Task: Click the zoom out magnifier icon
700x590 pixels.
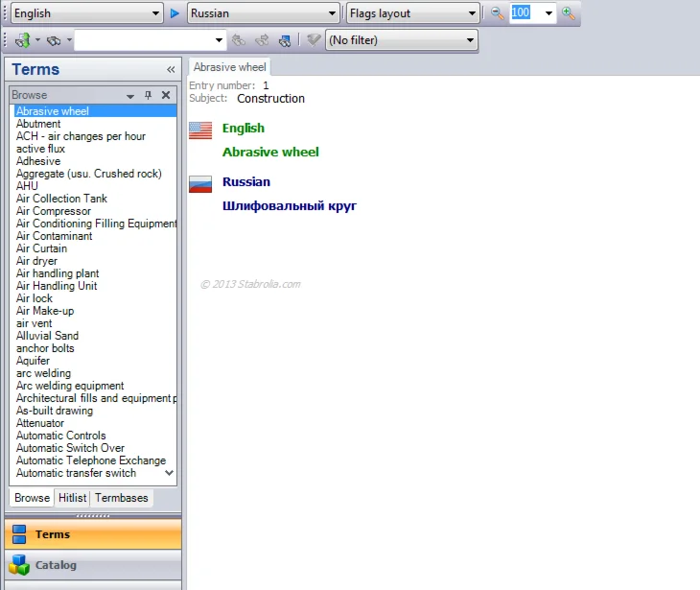Action: (497, 13)
